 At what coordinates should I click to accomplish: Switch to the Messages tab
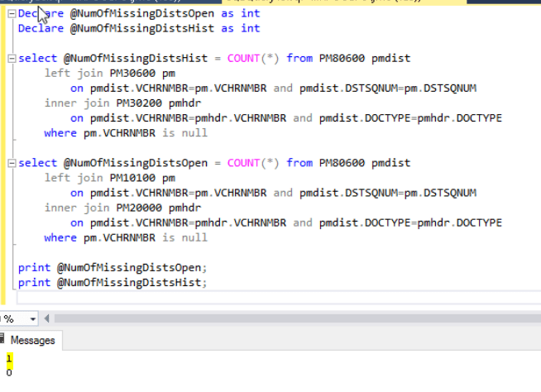(31, 340)
